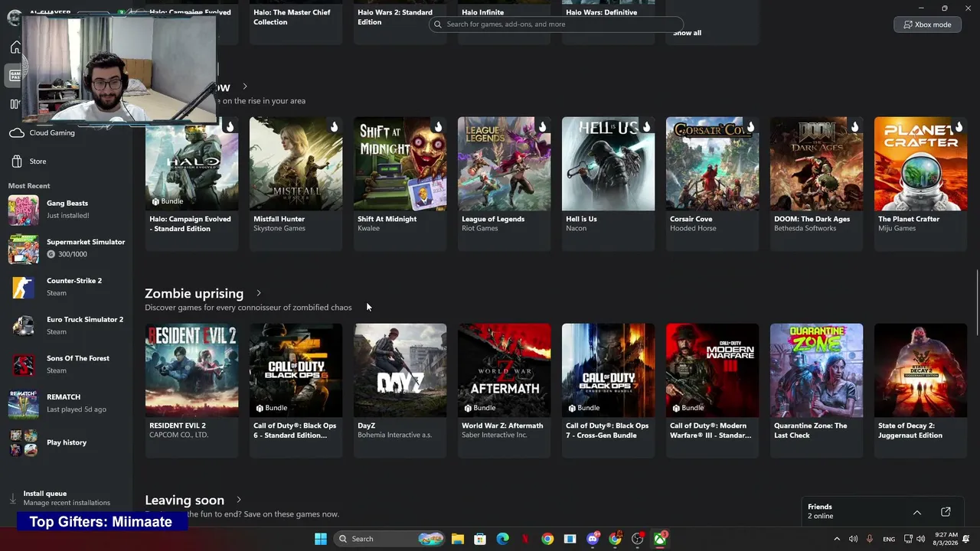Click the Show all link

point(687,33)
